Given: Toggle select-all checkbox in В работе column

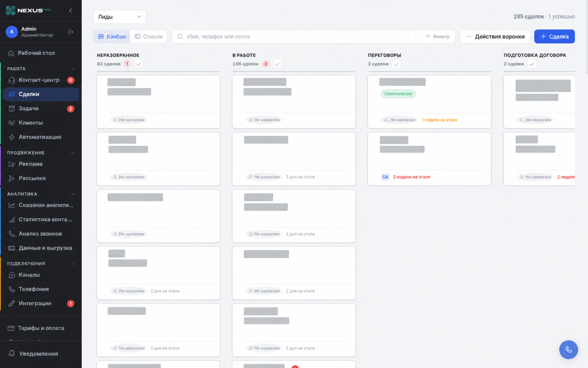Looking at the screenshot, I should pos(277,64).
